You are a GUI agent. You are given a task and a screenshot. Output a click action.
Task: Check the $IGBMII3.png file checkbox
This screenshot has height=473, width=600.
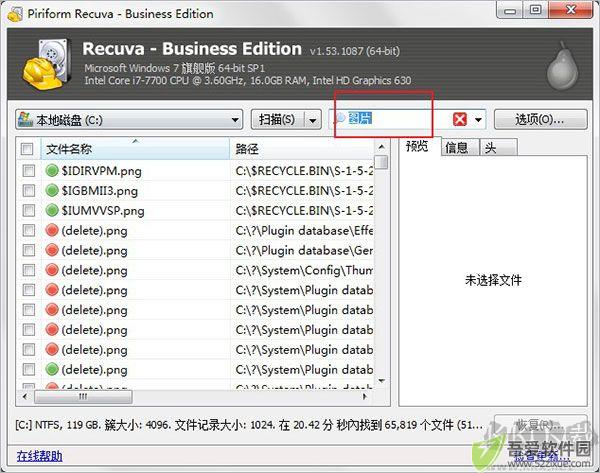pos(29,191)
